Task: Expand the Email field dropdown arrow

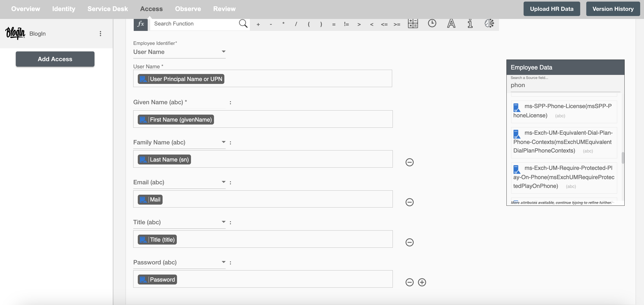Action: [223, 182]
